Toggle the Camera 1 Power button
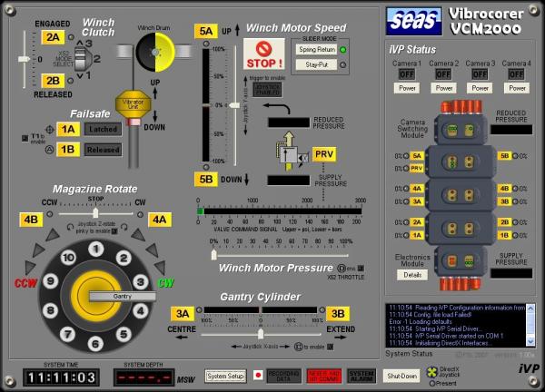Screen dimensions: 545x392 pos(407,88)
